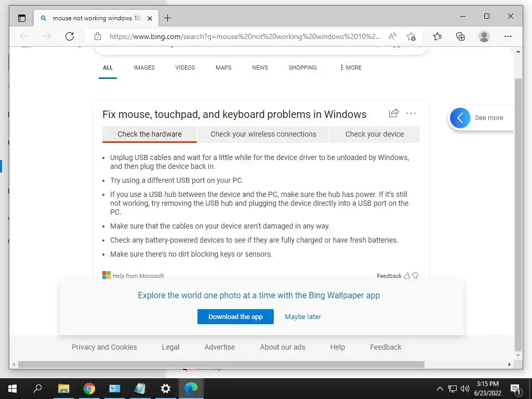532x399 pixels.
Task: Open Settings gear in taskbar
Action: [x=166, y=389]
